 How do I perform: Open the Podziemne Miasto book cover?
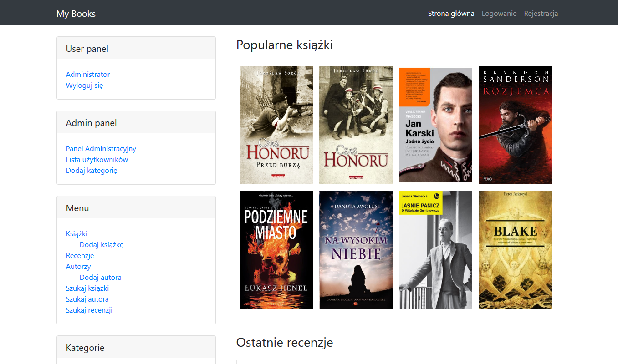pyautogui.click(x=276, y=250)
